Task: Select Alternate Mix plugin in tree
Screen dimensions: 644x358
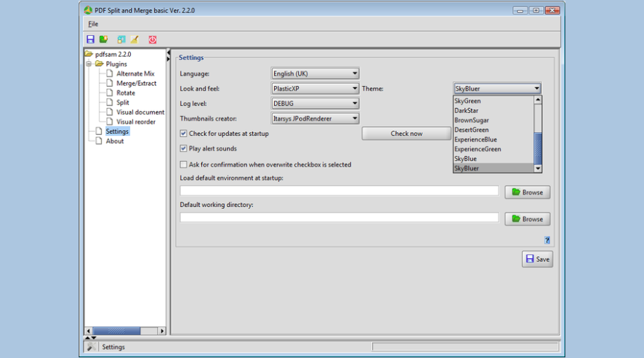Action: 135,74
